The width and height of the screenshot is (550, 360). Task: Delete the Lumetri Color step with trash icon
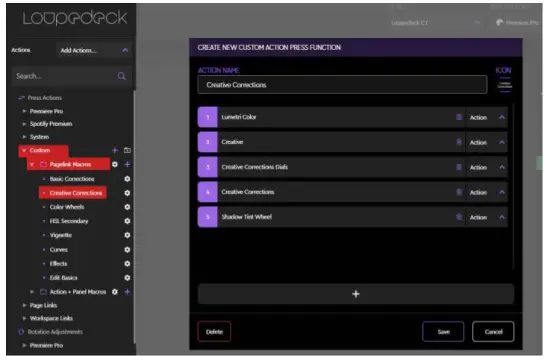pyautogui.click(x=459, y=117)
